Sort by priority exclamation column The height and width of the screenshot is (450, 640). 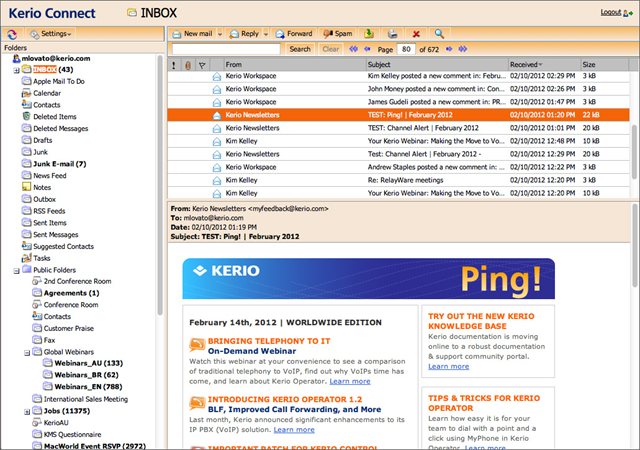tap(174, 65)
